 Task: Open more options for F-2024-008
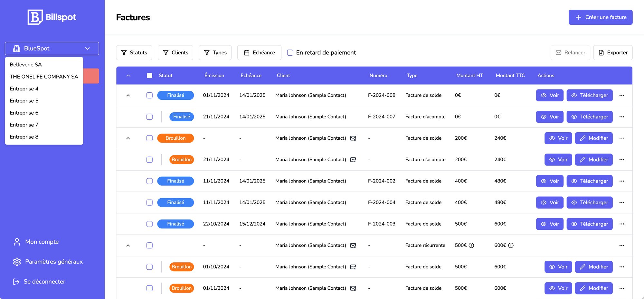[622, 95]
